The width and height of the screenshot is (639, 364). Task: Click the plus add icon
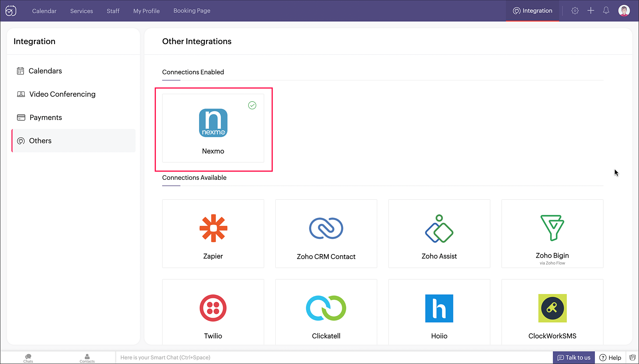591,11
